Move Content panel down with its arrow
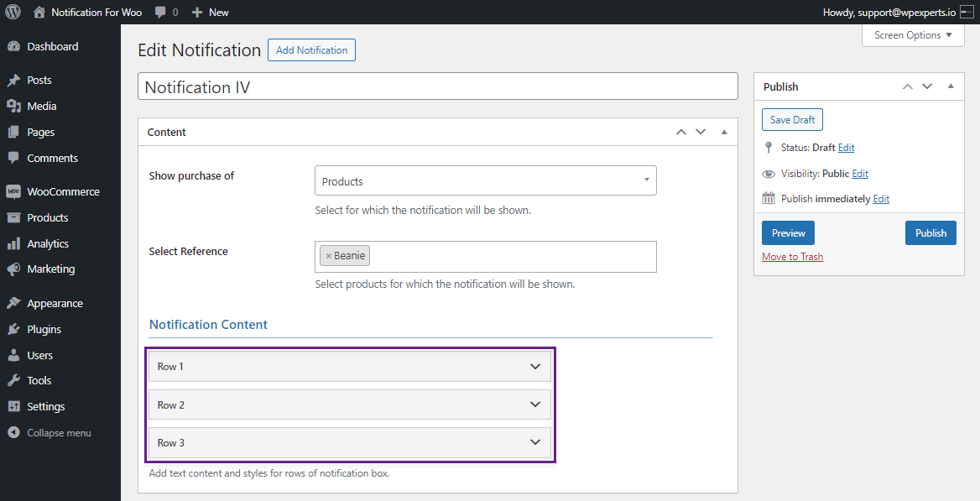980x501 pixels. pos(701,132)
